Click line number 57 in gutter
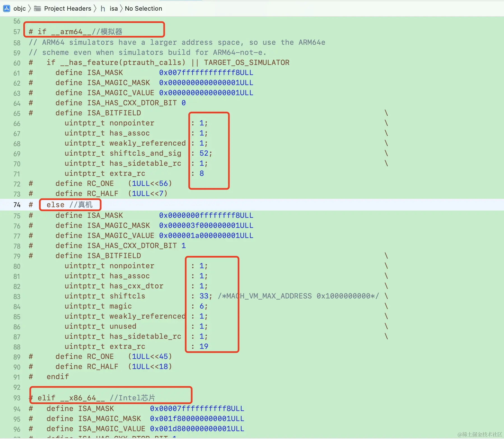The image size is (504, 439). click(x=17, y=32)
